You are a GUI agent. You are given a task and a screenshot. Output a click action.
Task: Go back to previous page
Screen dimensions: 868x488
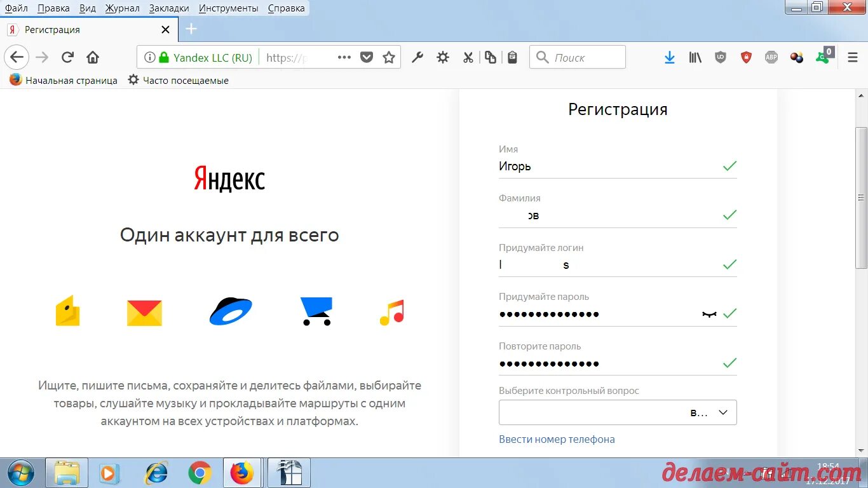tap(17, 57)
